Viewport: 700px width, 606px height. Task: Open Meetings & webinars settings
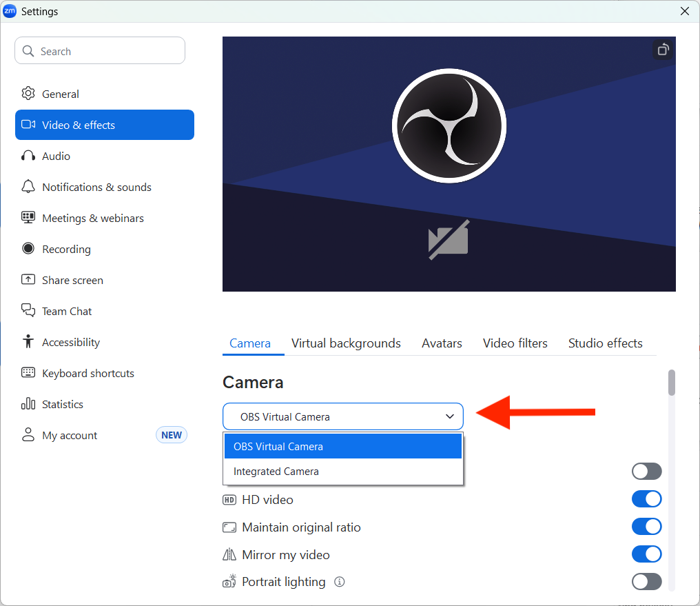(105, 218)
